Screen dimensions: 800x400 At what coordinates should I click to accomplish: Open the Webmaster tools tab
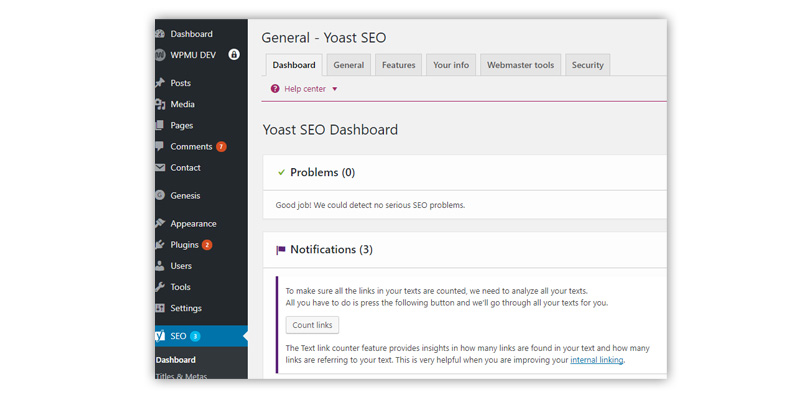click(x=520, y=65)
